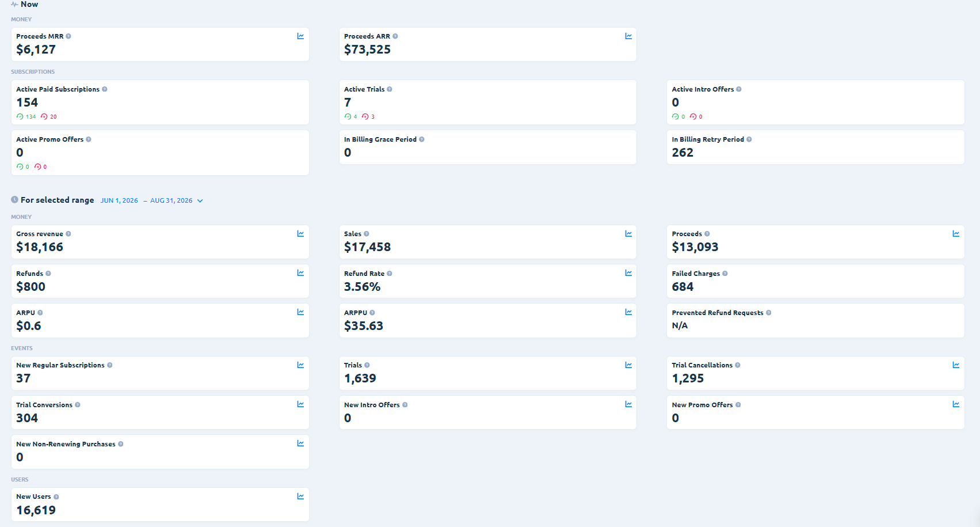Click the 262 billing retry period value
Screen dimensions: 980x527
(682, 153)
